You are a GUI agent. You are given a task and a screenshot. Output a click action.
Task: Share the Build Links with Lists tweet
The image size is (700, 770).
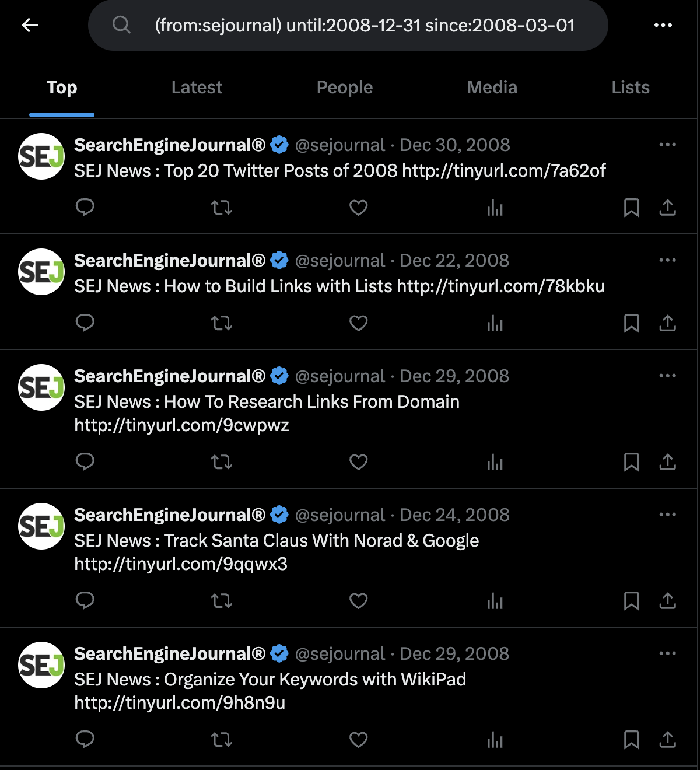pos(667,323)
